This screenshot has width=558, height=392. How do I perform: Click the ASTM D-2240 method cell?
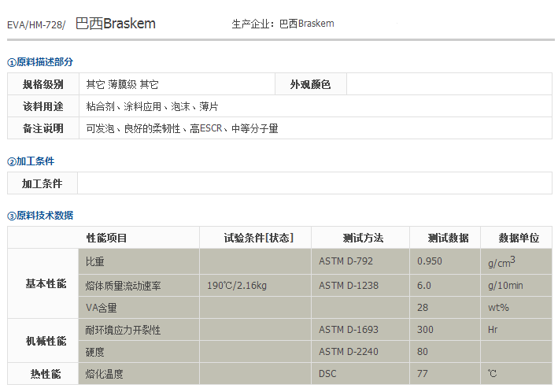(360, 351)
